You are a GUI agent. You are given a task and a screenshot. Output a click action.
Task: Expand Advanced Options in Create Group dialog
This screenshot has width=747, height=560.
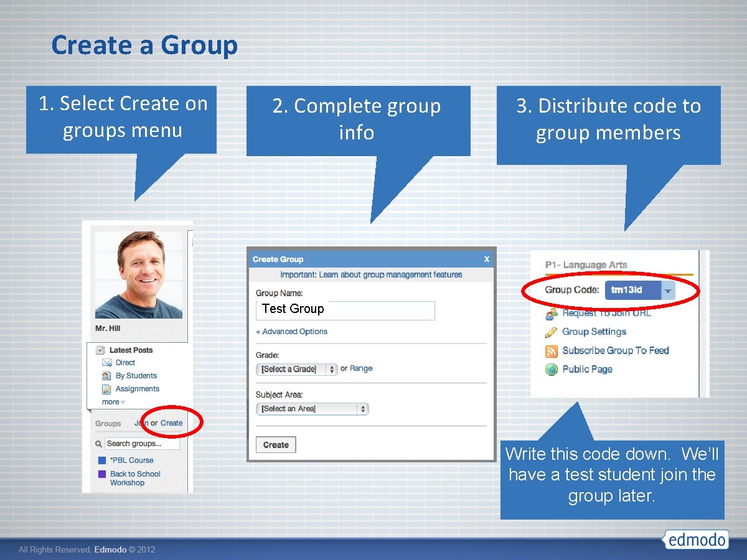[x=292, y=332]
